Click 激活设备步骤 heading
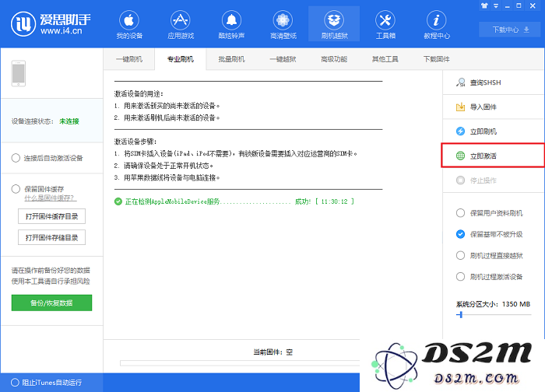Screen dimensions: 545x392 click(135, 142)
